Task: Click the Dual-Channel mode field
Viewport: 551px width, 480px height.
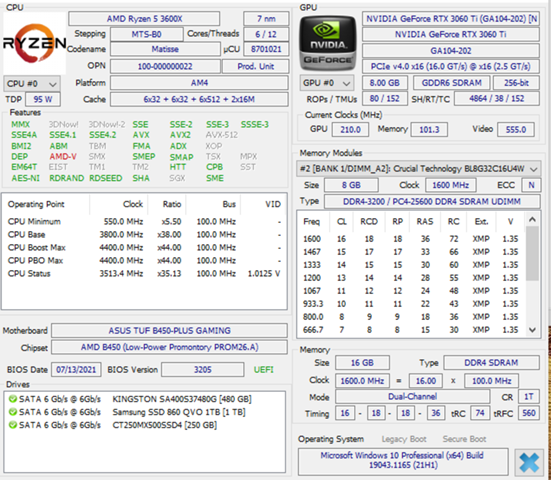Action: pos(413,397)
